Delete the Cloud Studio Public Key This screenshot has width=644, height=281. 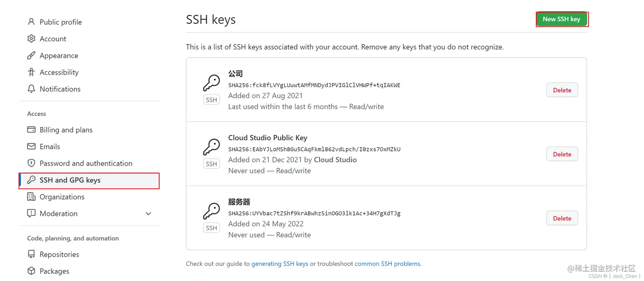[562, 154]
